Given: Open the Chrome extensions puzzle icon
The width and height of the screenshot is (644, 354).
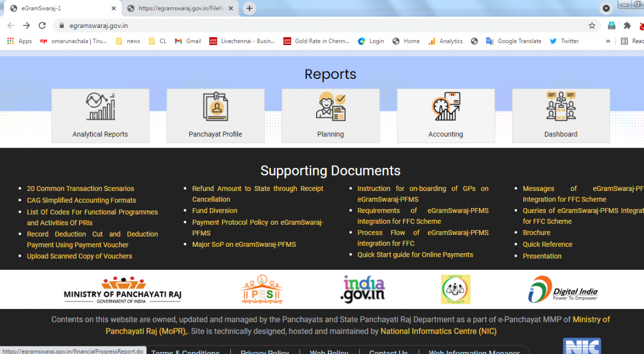Looking at the screenshot, I should click(627, 25).
